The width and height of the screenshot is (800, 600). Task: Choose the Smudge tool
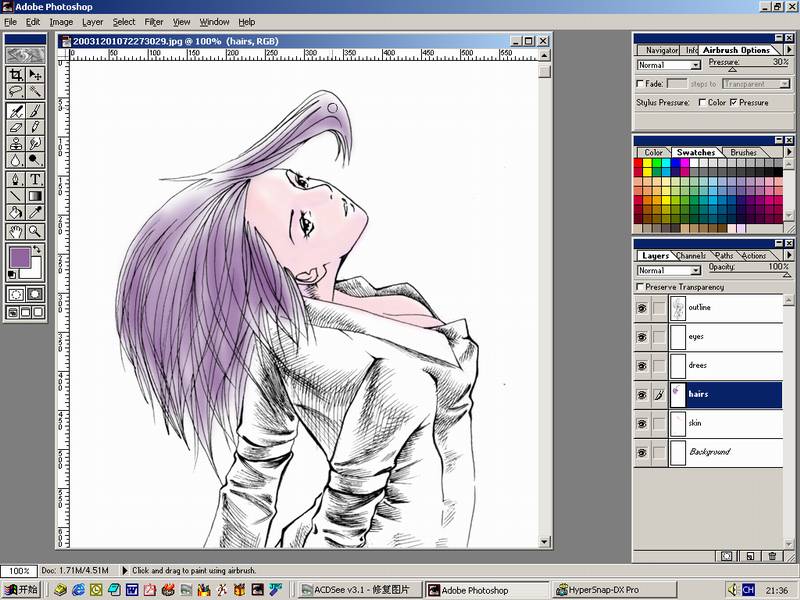click(x=35, y=143)
